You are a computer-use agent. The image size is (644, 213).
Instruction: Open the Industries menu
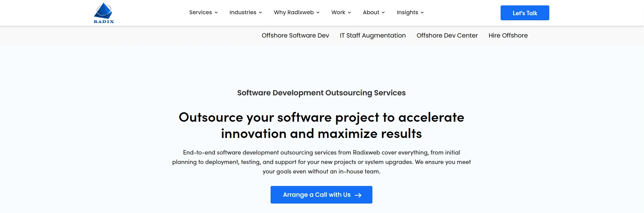[x=243, y=13]
